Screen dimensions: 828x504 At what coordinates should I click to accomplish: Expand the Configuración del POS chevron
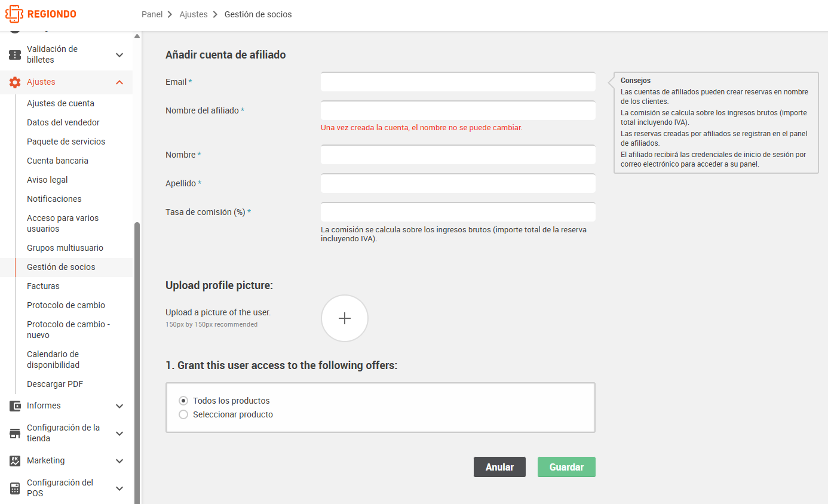[119, 488]
